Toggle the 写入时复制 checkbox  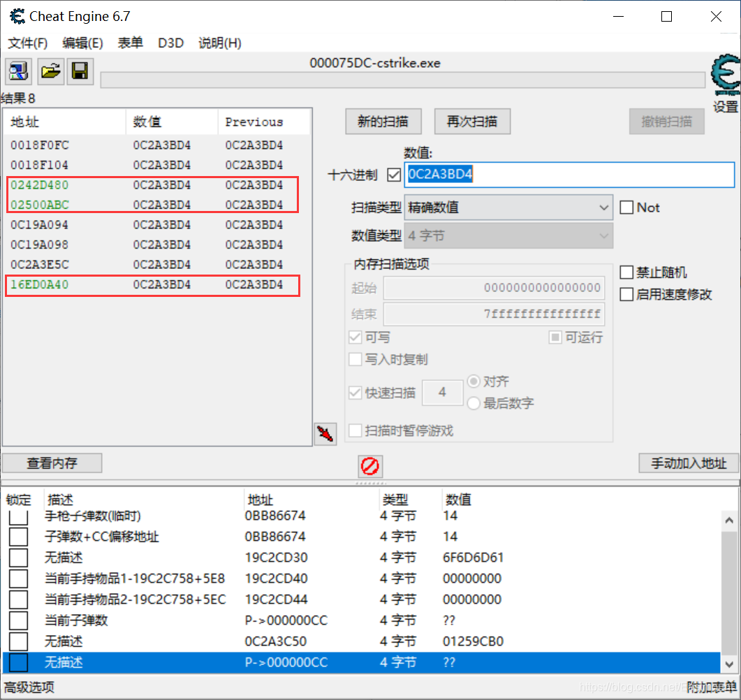[x=355, y=360]
